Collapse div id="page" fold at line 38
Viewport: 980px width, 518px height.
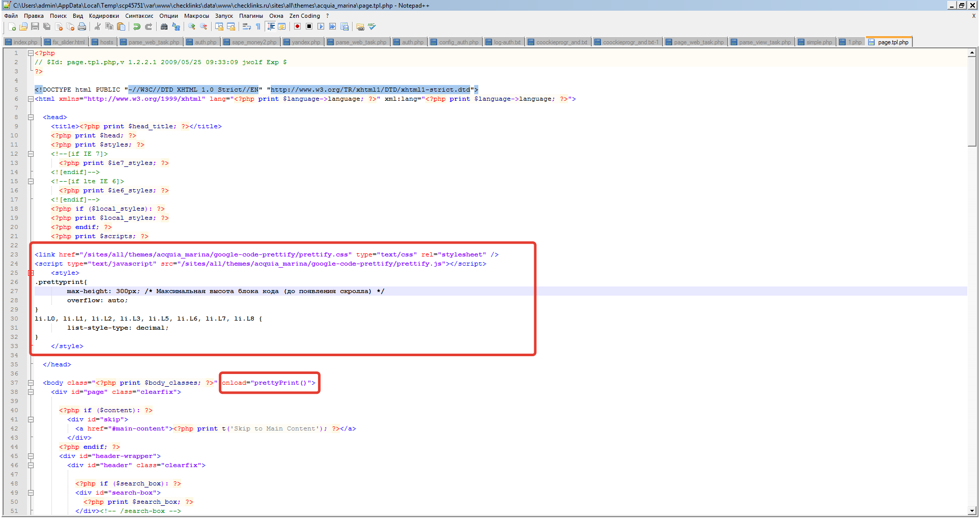(x=31, y=392)
